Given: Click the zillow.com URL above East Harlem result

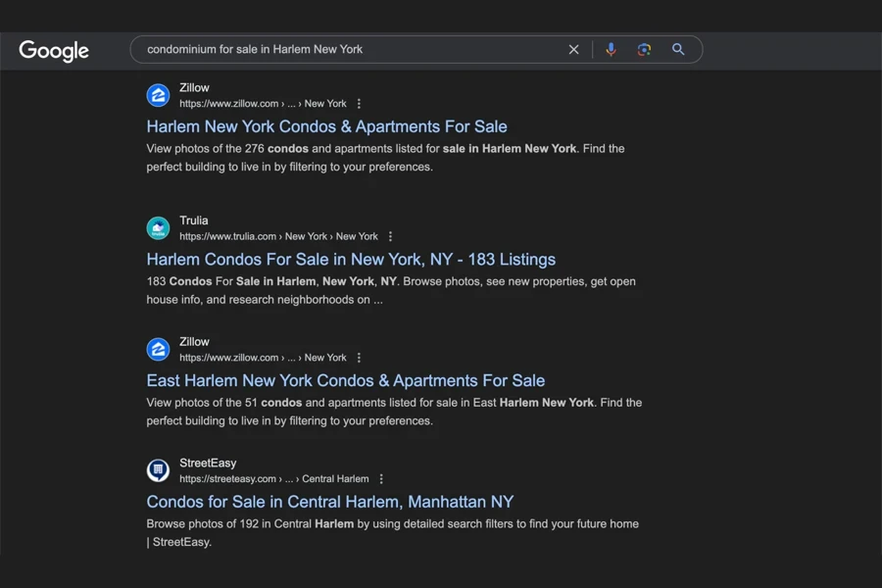Looking at the screenshot, I should pyautogui.click(x=263, y=358).
